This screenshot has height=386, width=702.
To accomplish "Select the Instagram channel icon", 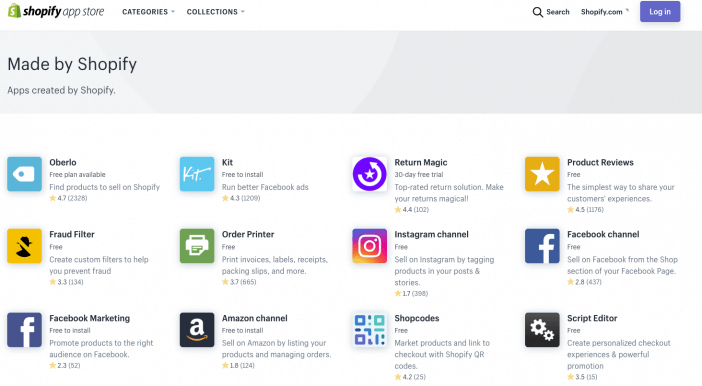I will click(369, 246).
